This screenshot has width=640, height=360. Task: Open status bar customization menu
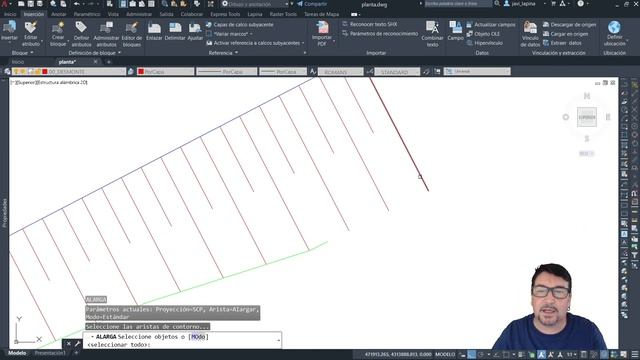pyautogui.click(x=635, y=354)
